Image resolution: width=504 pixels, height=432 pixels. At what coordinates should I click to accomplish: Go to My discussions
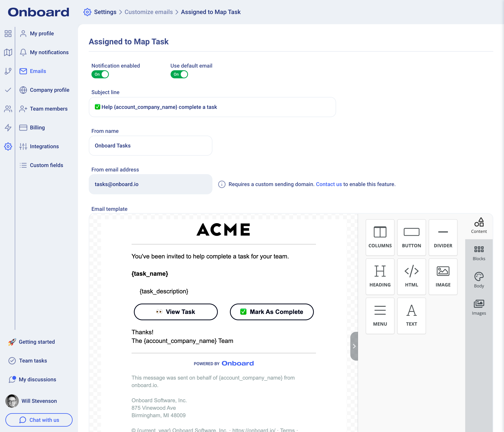pos(32,380)
